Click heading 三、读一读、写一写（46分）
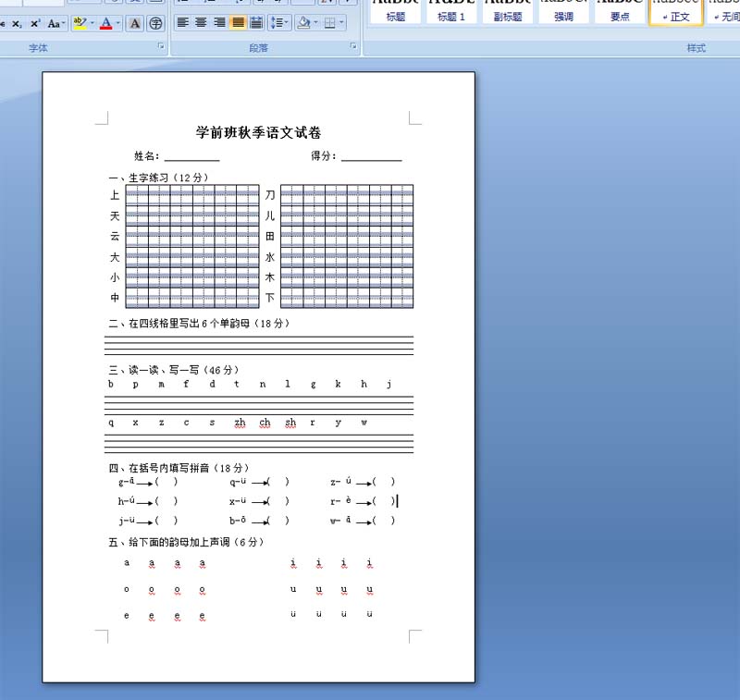The height and width of the screenshot is (700, 740). coord(174,370)
